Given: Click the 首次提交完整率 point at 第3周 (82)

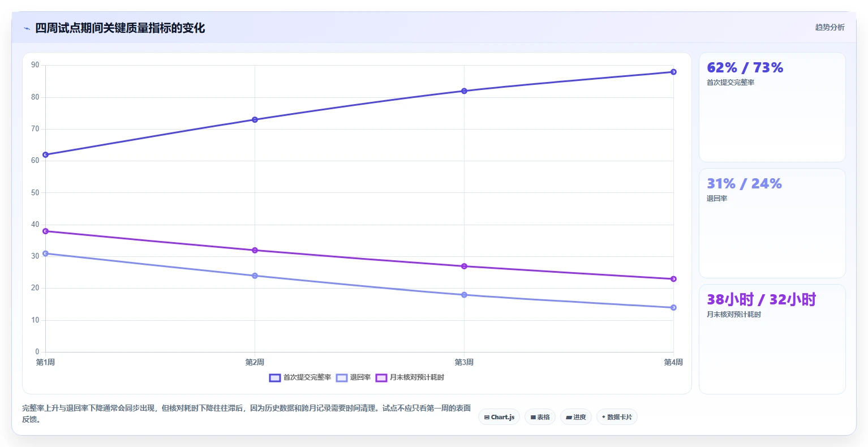Looking at the screenshot, I should click(x=464, y=91).
